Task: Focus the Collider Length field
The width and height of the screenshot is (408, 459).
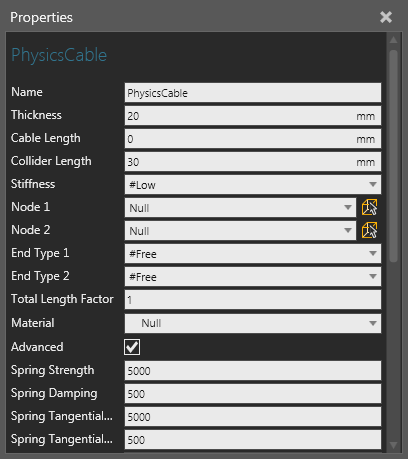Action: 253,161
